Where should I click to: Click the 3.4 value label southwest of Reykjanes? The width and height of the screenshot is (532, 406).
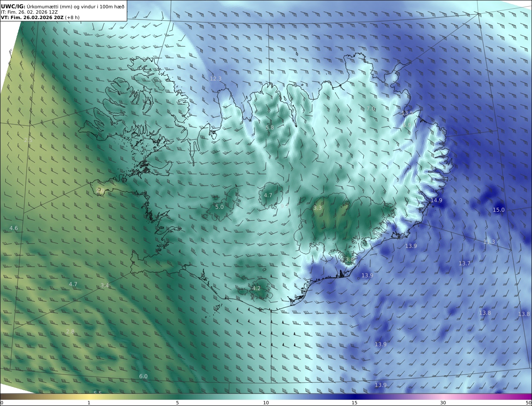click(105, 285)
